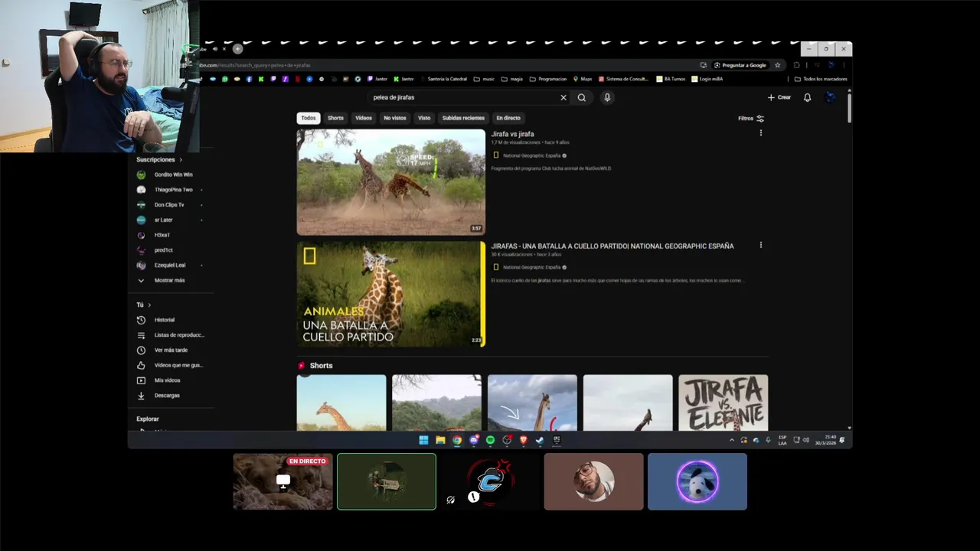Open Filtros search filters
Viewport: 980px width, 551px height.
pyautogui.click(x=751, y=119)
